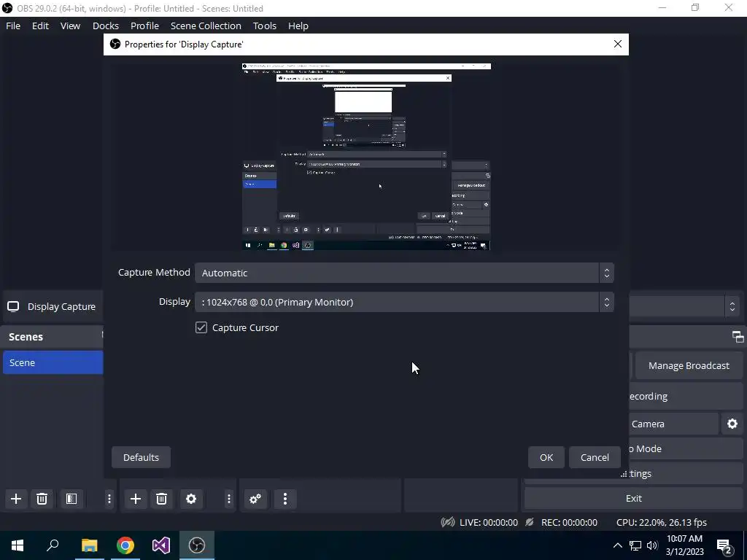Add a new source with plus icon
Screen dimensions: 747x560
coord(135,499)
